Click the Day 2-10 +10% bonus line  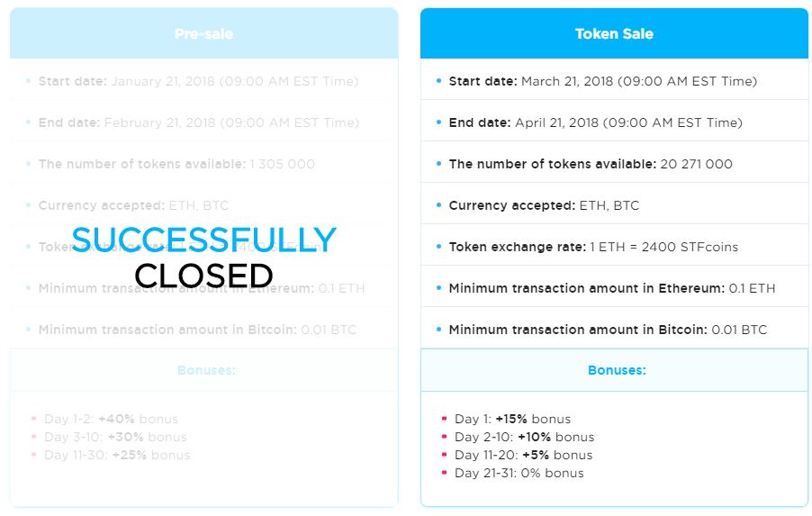524,437
